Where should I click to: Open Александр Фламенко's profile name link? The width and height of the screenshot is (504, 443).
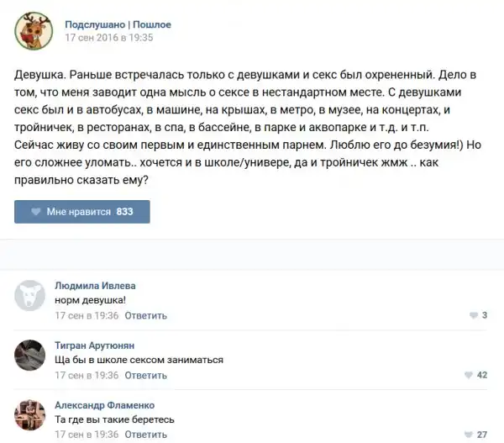104,405
